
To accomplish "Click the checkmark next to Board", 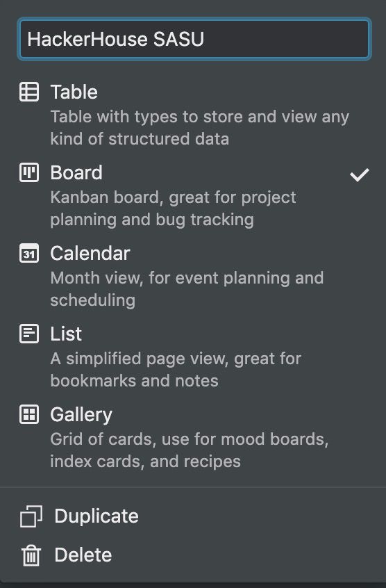I will coord(360,174).
